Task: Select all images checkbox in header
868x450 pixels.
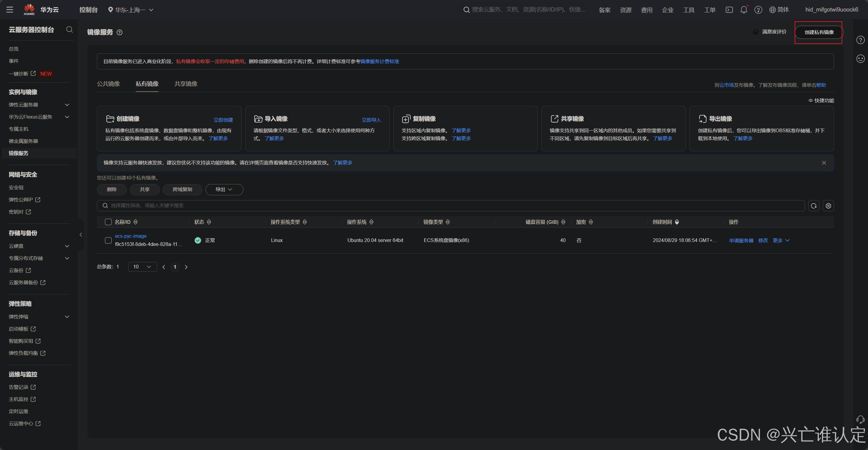Action: tap(108, 222)
